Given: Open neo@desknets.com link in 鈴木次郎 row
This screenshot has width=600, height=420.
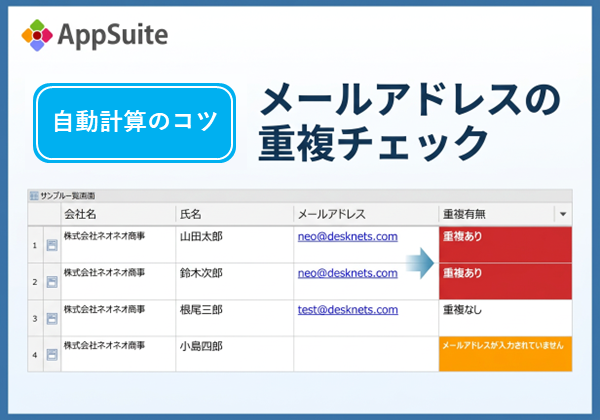Looking at the screenshot, I should coord(347,273).
